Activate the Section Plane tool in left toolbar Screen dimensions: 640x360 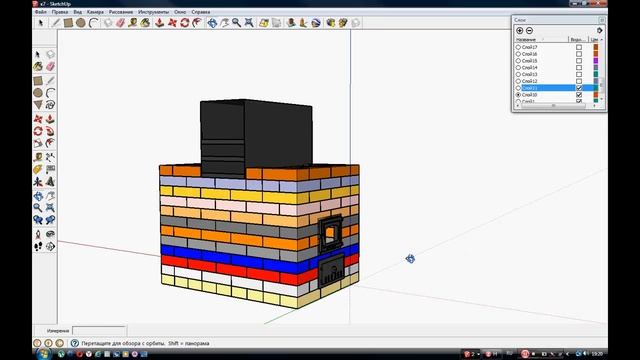coord(50,247)
